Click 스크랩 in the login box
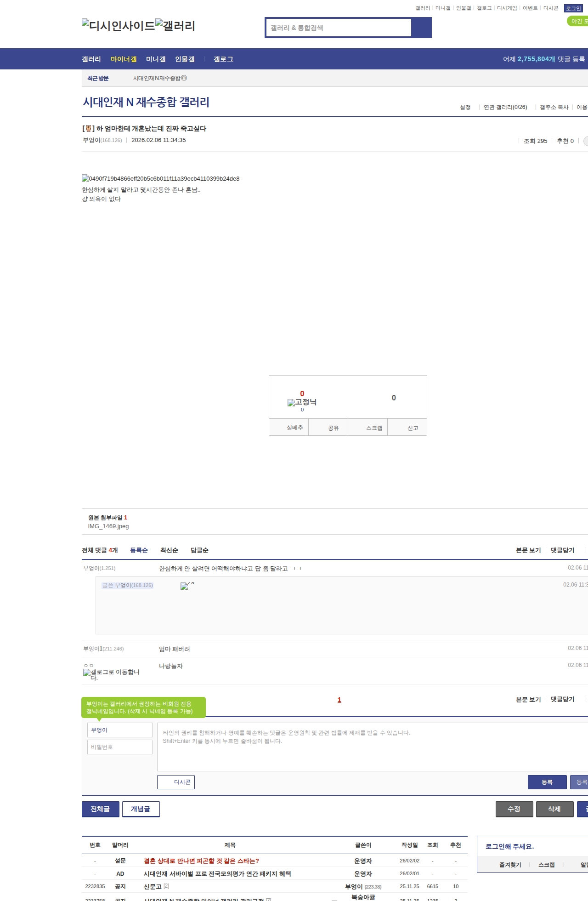Viewport: 588px width, 901px height. pos(547,865)
